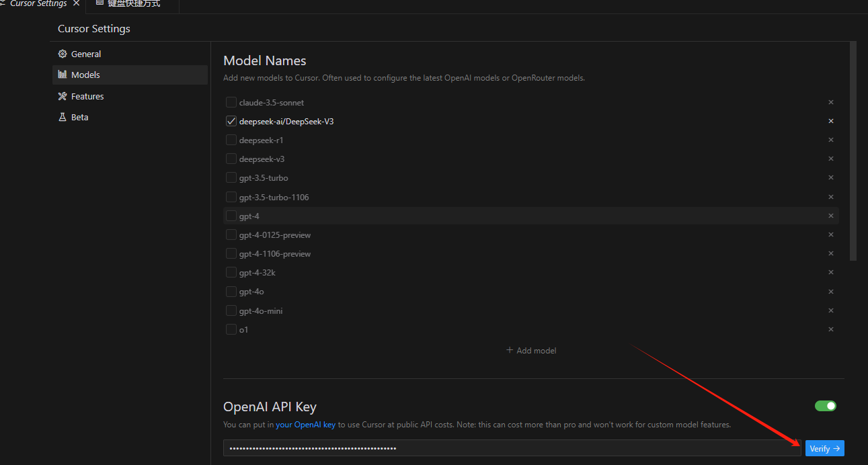The width and height of the screenshot is (868, 465).
Task: Enable the gpt-4-0125-preview checkbox
Action: point(231,235)
